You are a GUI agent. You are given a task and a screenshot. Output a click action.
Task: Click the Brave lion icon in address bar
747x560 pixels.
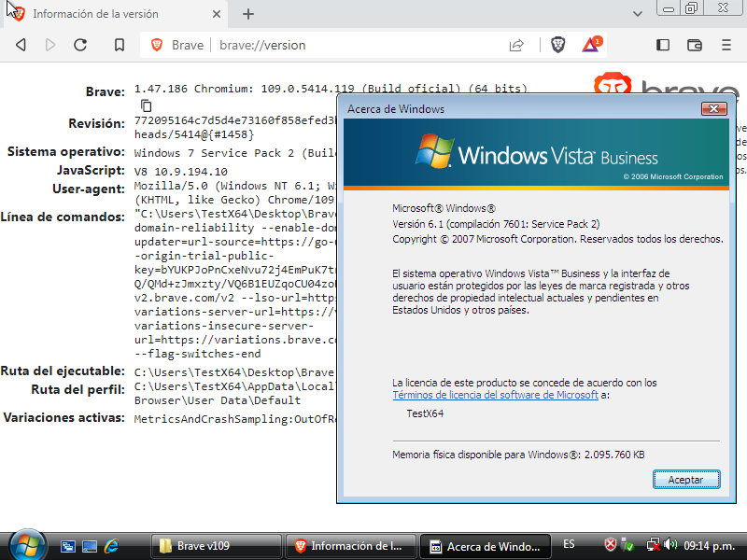pyautogui.click(x=157, y=45)
